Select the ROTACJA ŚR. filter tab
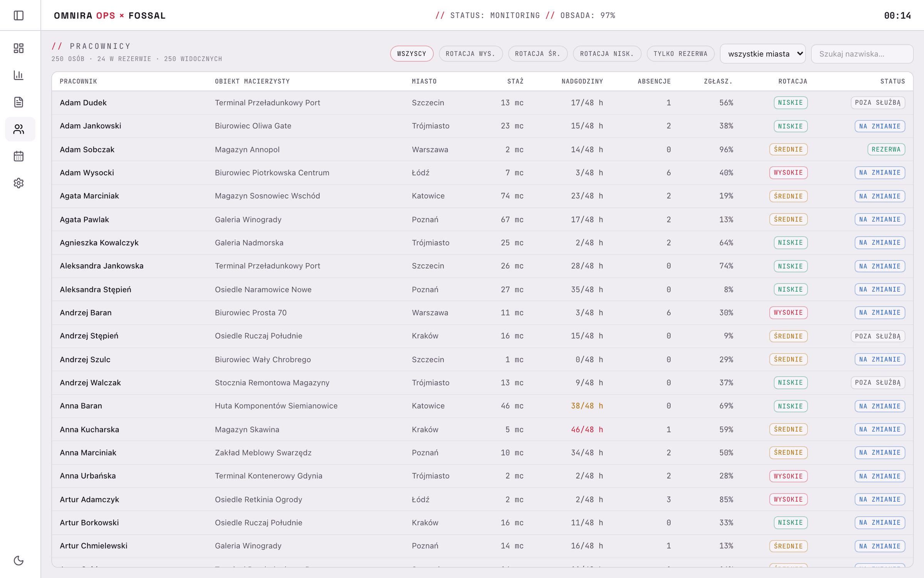The image size is (924, 578). click(537, 54)
